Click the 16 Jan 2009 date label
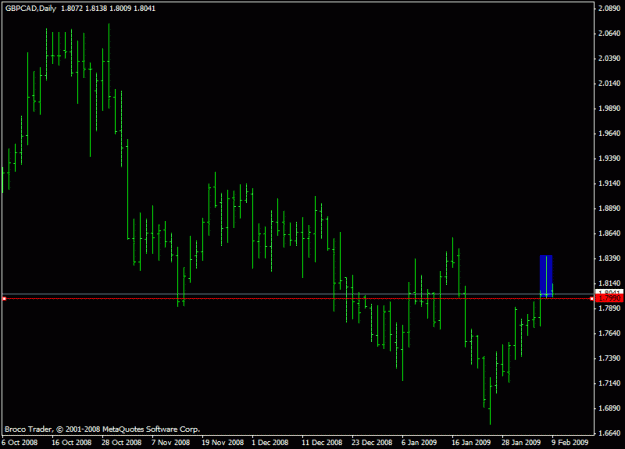Viewport: 625px width, 449px height. 471,442
